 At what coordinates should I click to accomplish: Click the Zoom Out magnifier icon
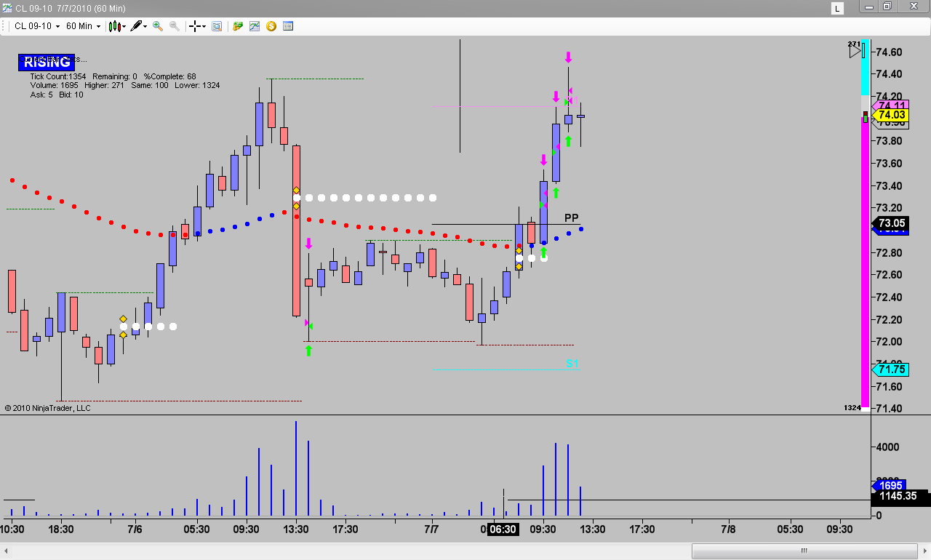tap(175, 26)
